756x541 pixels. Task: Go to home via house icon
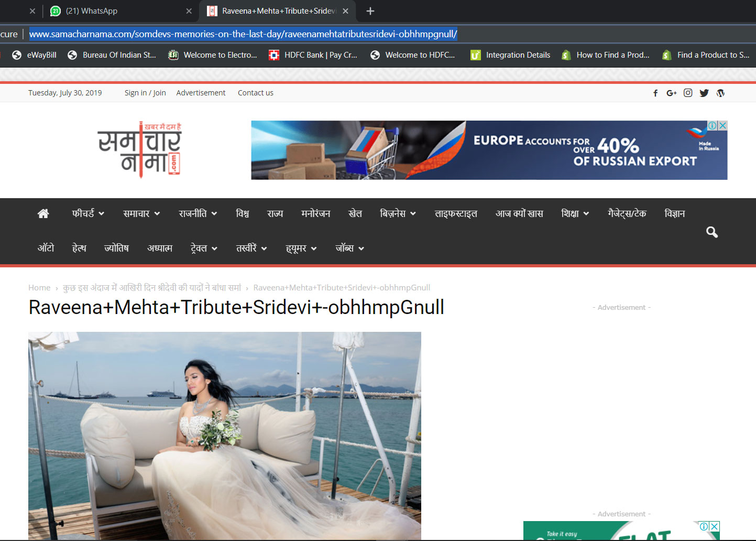coord(43,213)
